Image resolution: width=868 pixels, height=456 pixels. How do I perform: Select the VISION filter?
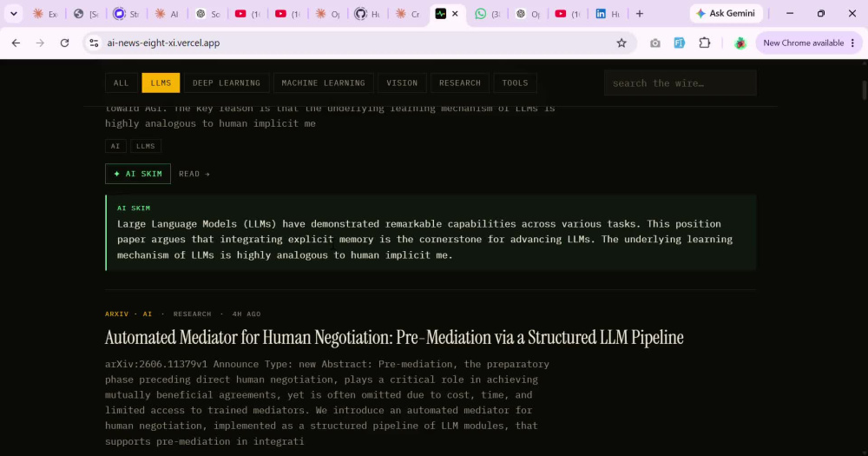point(402,83)
